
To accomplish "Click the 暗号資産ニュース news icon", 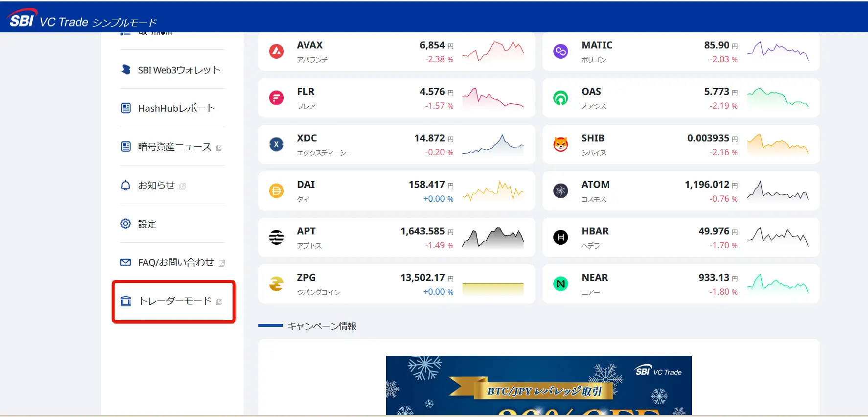I will coord(126,146).
